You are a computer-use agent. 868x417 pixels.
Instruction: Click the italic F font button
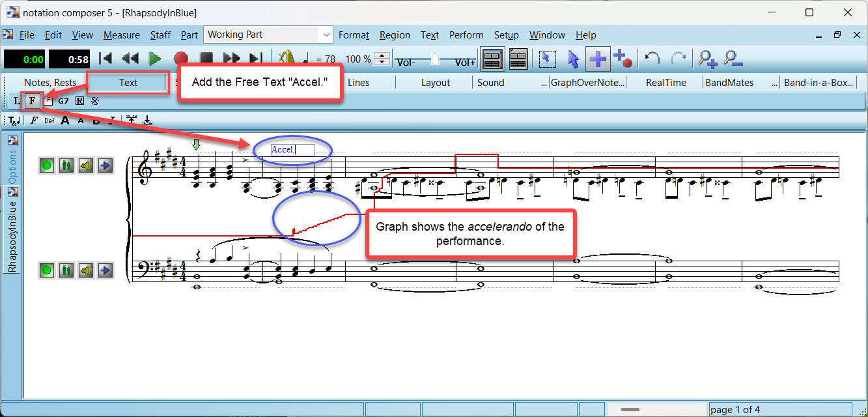click(34, 120)
